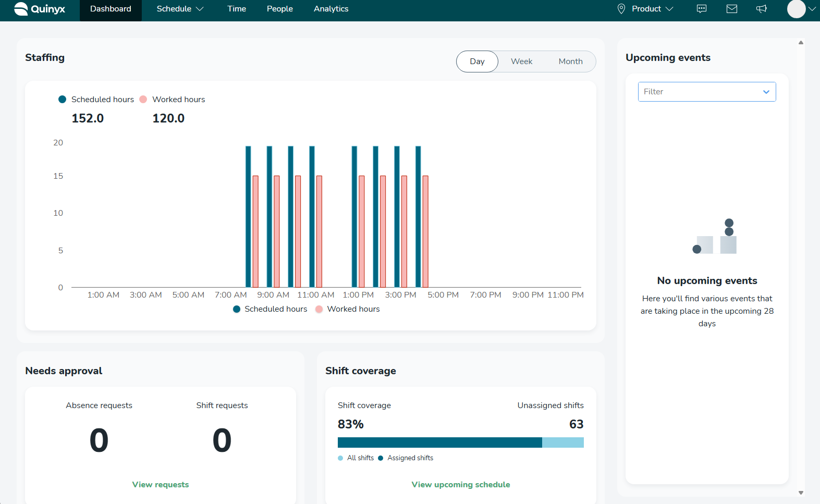The height and width of the screenshot is (504, 820).
Task: Click the View upcoming schedule link
Action: [x=461, y=485]
